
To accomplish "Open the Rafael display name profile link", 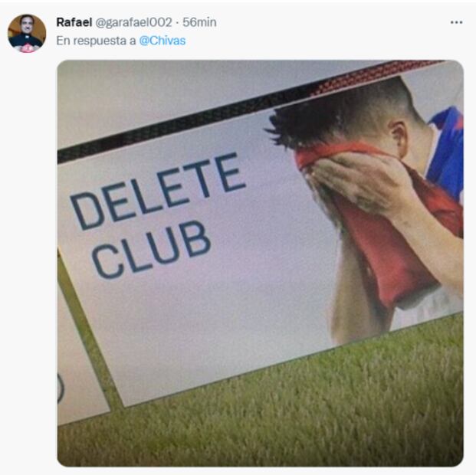I will [74, 22].
